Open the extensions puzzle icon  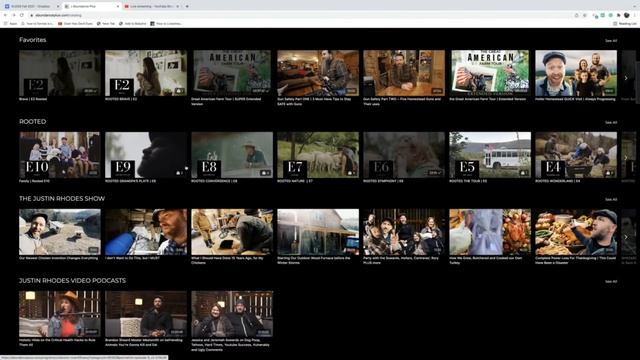(x=618, y=15)
